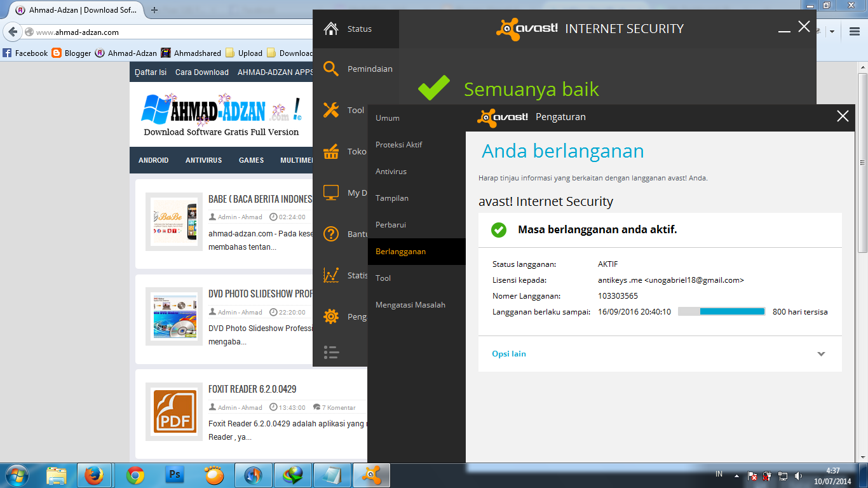Open the GAMES category on the site
The image size is (868, 488).
click(252, 160)
